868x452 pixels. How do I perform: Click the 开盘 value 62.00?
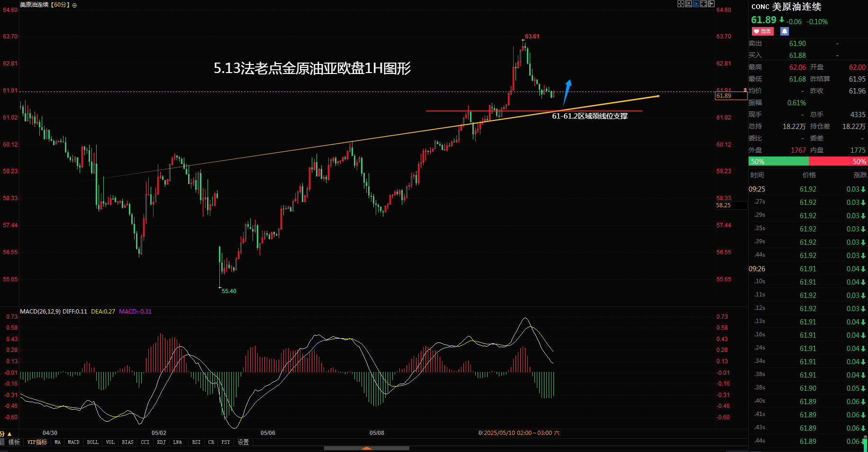[857, 67]
